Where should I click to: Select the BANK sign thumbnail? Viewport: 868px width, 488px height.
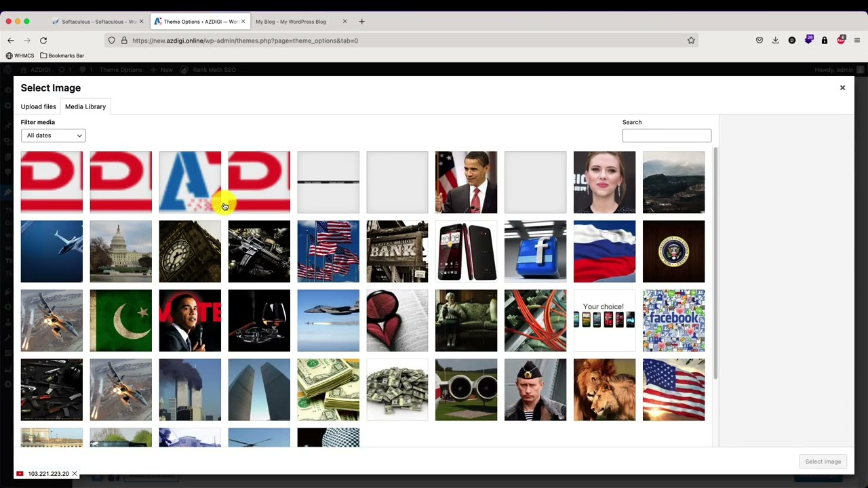point(397,251)
